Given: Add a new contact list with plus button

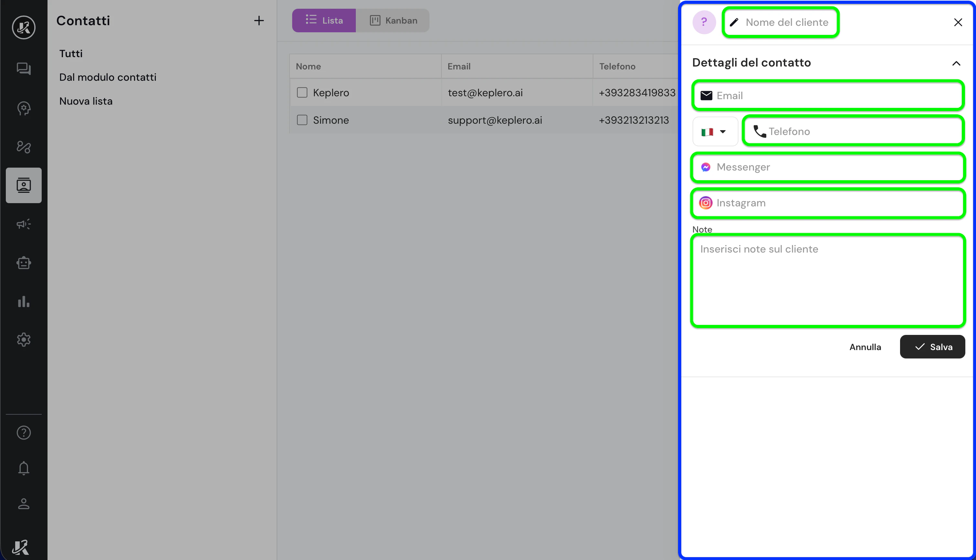Looking at the screenshot, I should [x=259, y=20].
